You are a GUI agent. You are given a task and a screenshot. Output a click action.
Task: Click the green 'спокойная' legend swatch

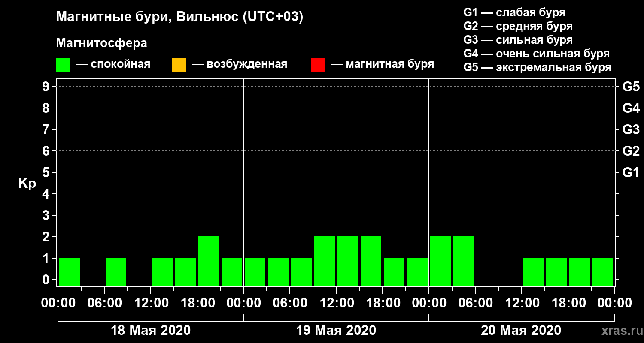tap(63, 65)
